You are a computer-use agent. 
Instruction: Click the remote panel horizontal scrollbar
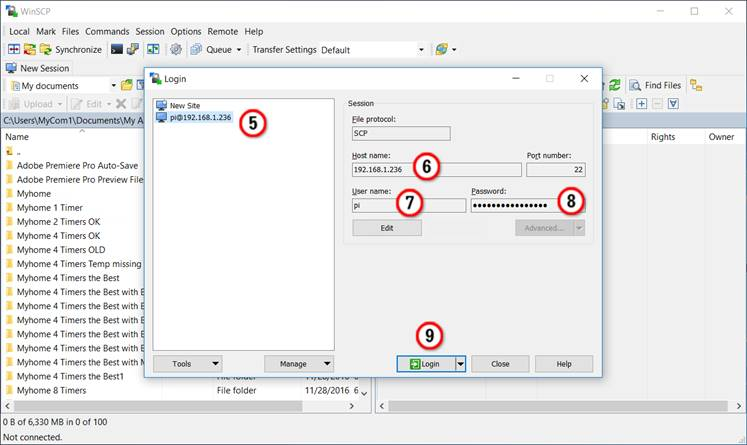(560, 406)
